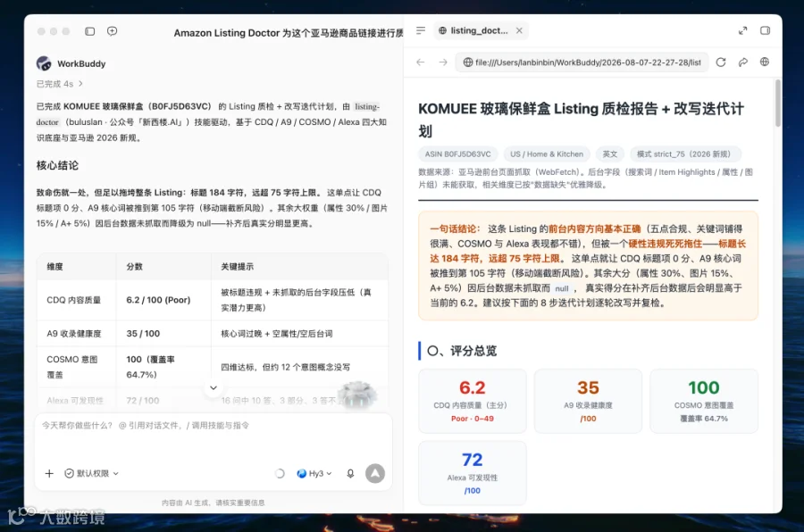Image resolution: width=804 pixels, height=532 pixels.
Task: Go forward in the preview browser
Action: click(x=443, y=62)
